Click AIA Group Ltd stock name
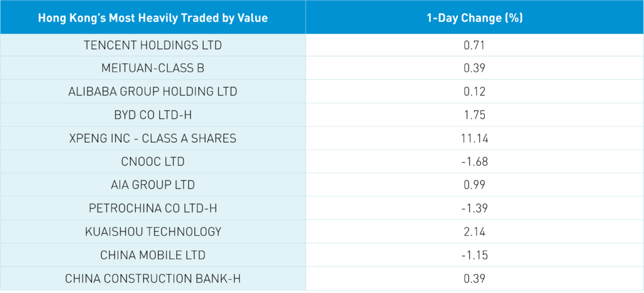The width and height of the screenshot is (644, 293). [x=153, y=185]
